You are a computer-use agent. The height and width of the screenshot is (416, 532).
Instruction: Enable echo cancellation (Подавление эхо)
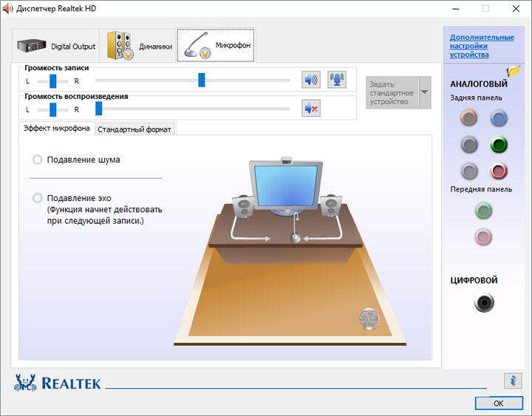click(x=37, y=198)
